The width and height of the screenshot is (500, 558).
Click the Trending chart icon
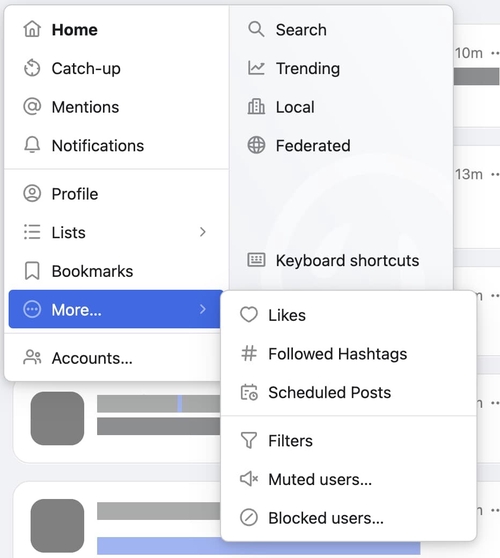(x=256, y=68)
